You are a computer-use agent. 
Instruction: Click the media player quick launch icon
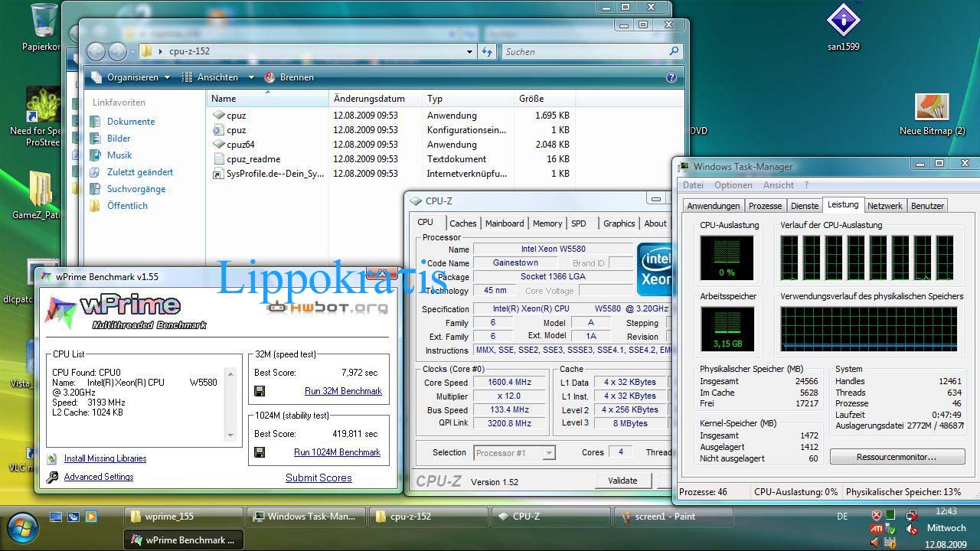(91, 517)
